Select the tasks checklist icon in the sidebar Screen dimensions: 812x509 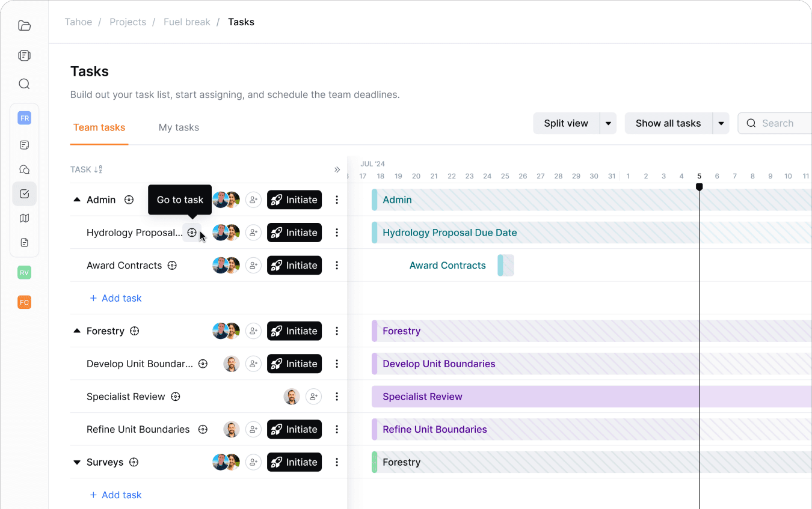point(25,194)
